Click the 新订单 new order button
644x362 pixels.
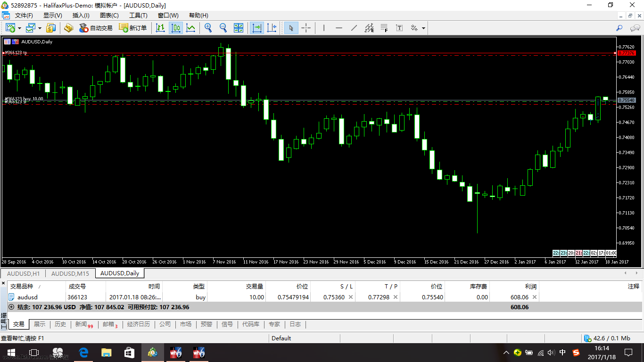click(133, 28)
